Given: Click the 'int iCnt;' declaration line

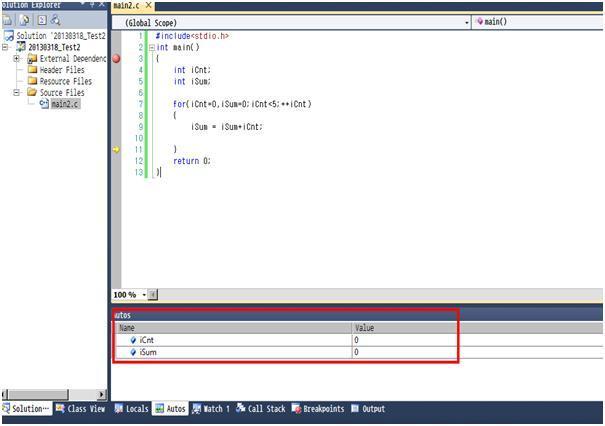Looking at the screenshot, I should [192, 70].
